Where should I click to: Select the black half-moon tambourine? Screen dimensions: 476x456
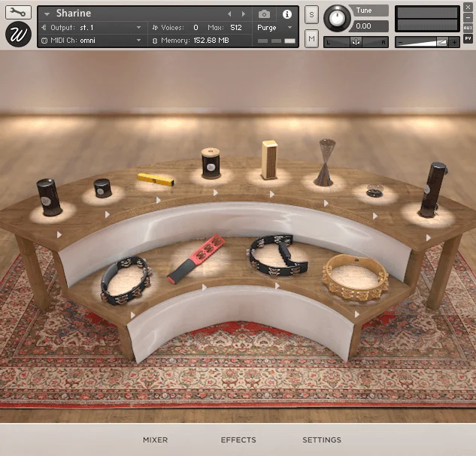pos(277,255)
